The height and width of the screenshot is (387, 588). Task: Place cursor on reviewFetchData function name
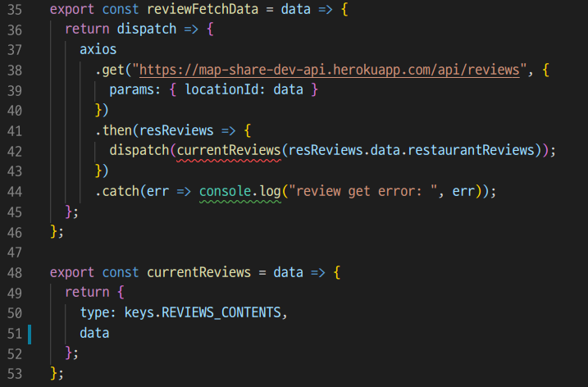pos(203,9)
